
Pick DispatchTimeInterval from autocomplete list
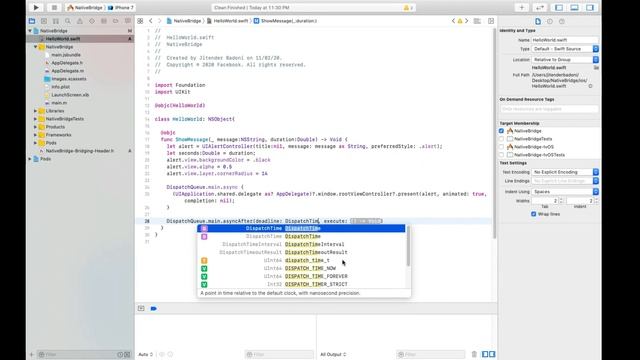coord(302,244)
